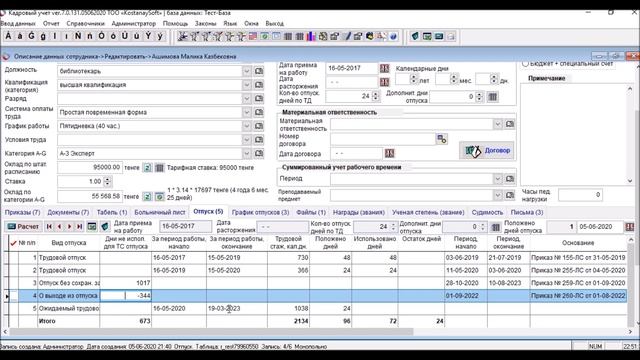
Task: Click the grid icon beside Тарифная ставка text
Action: click(159, 168)
